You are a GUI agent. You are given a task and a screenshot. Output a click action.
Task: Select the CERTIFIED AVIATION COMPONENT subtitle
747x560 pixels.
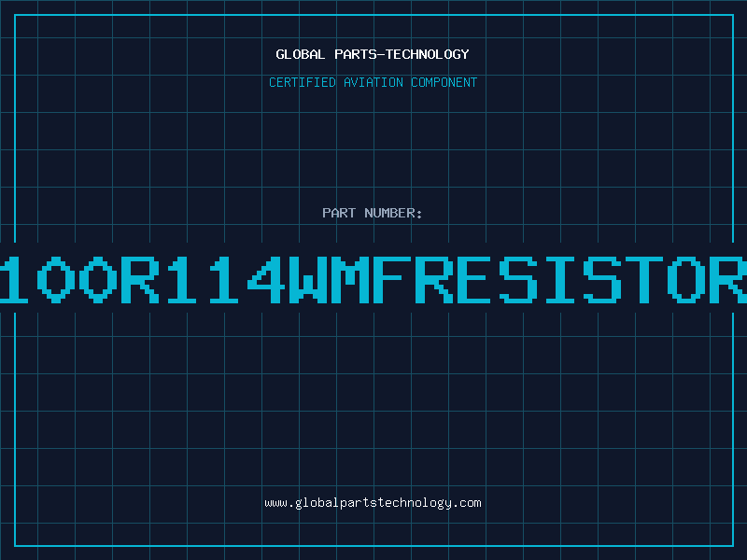373,82
